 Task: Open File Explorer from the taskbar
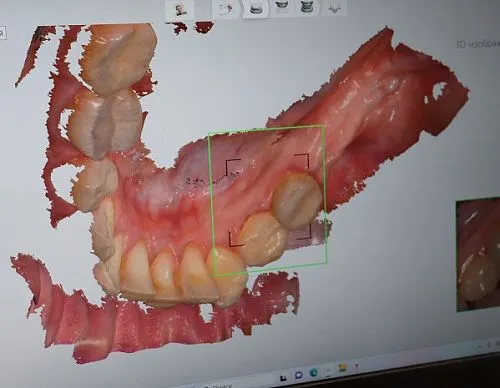pos(342,368)
